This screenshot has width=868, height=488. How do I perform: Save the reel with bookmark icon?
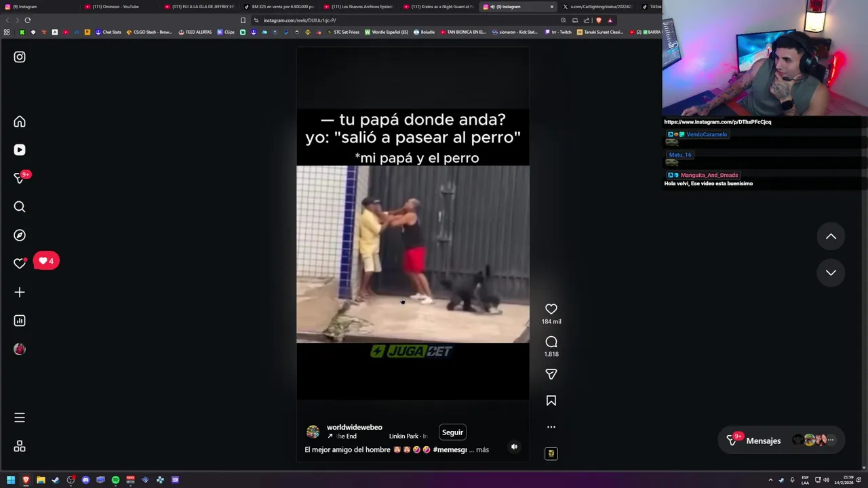[x=551, y=401]
